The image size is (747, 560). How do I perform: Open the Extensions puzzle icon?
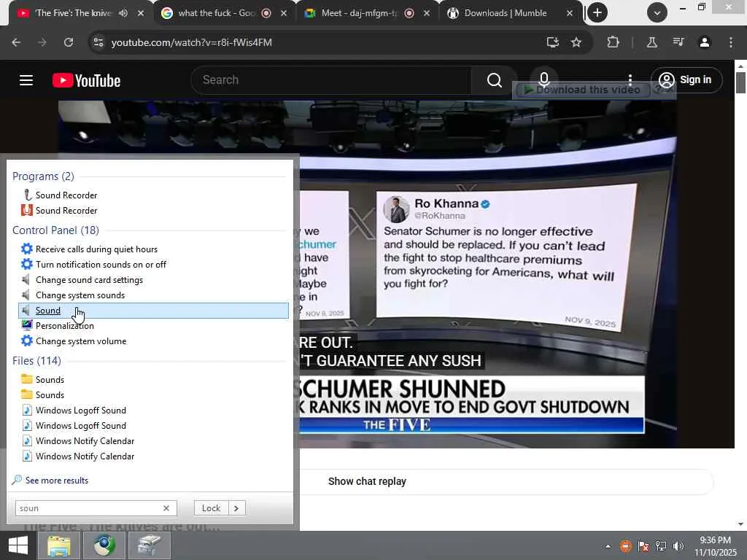click(613, 42)
